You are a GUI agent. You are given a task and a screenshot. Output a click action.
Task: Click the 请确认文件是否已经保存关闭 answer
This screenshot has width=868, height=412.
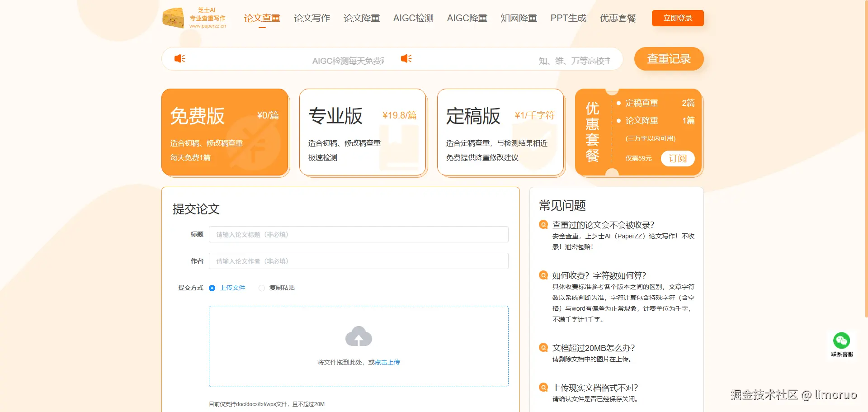595,399
